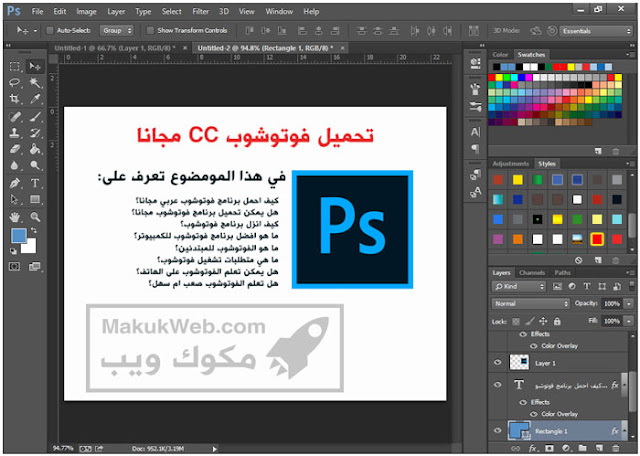Toggle lock transparent pixels
Screen dimensions: 640x456
tap(516, 321)
